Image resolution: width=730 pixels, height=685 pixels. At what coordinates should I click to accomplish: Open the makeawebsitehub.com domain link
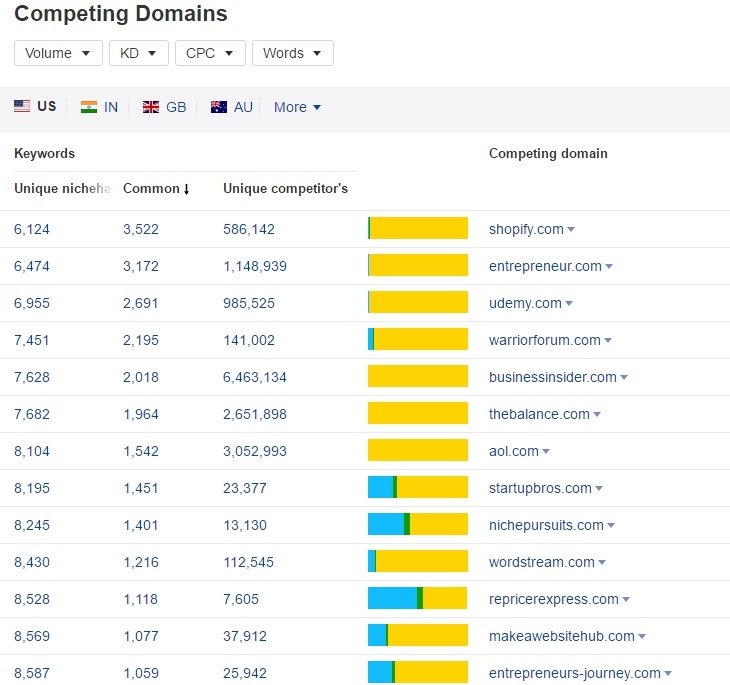[x=561, y=637]
